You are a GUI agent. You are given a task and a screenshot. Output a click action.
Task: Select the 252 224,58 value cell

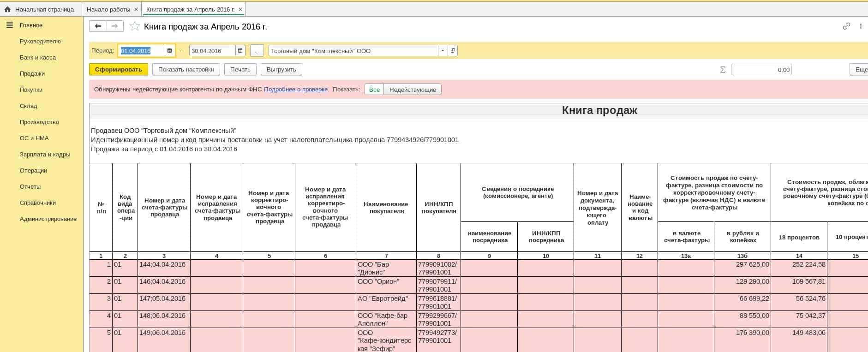pyautogui.click(x=799, y=268)
